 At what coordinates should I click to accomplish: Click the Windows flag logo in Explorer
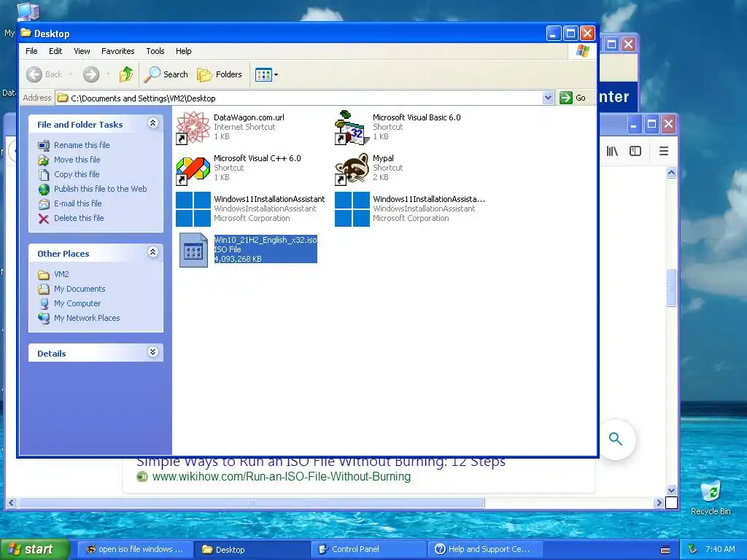582,51
